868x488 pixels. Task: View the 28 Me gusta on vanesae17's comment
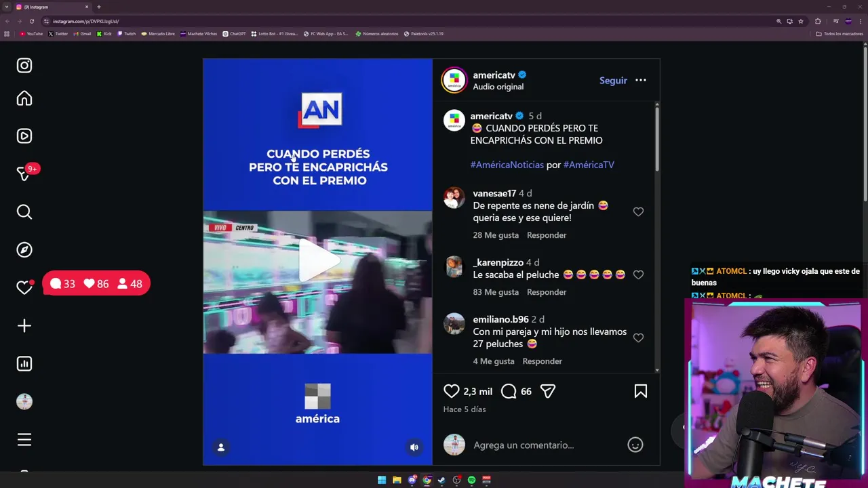tap(496, 235)
